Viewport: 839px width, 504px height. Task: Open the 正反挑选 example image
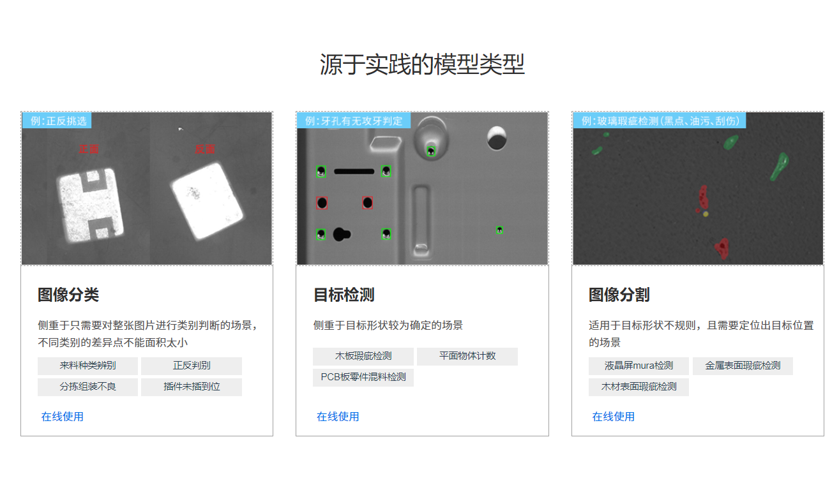pyautogui.click(x=147, y=188)
